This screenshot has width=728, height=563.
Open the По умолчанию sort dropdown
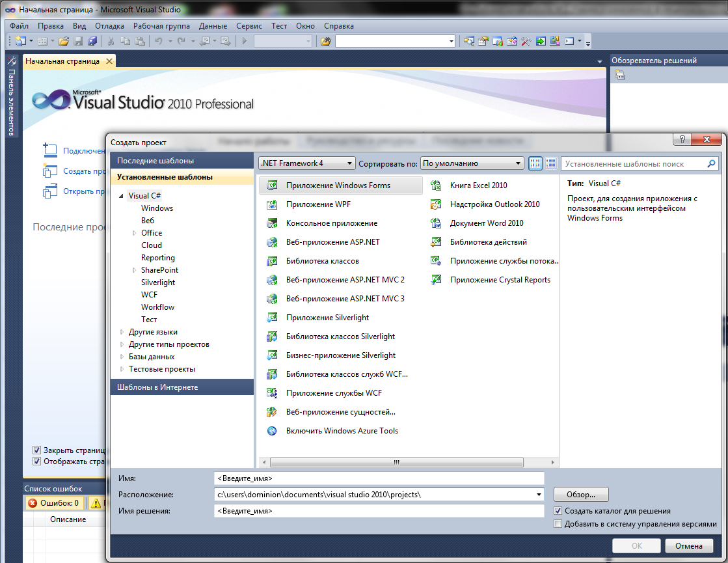(x=472, y=163)
